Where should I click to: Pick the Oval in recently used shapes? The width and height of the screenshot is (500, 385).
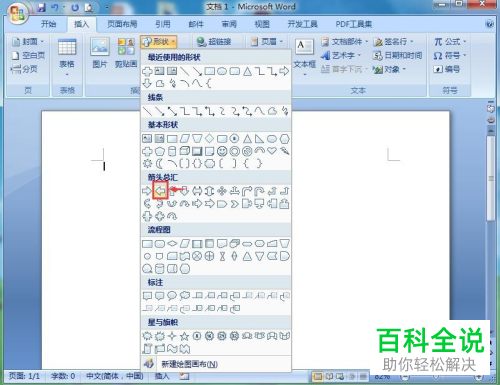click(x=222, y=71)
